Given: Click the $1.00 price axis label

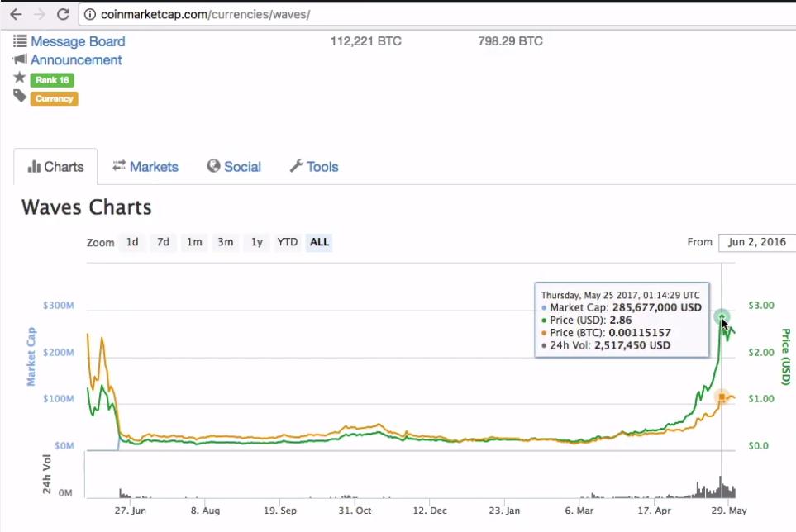Looking at the screenshot, I should (x=761, y=399).
